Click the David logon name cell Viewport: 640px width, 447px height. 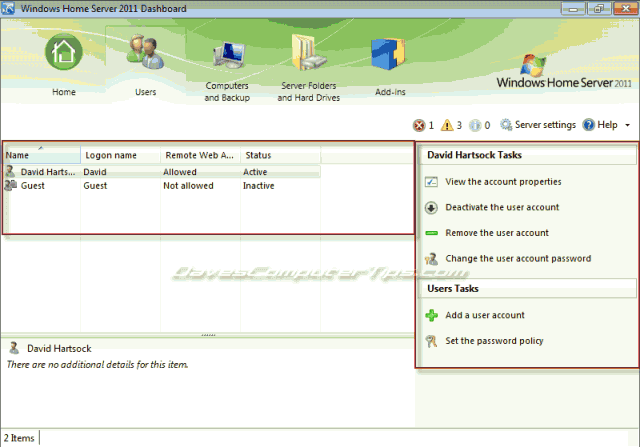(95, 172)
